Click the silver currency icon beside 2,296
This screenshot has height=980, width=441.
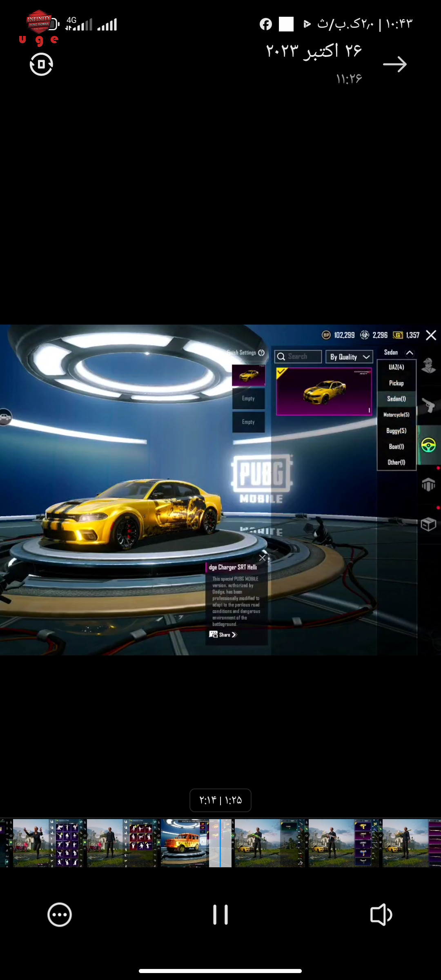pyautogui.click(x=365, y=335)
